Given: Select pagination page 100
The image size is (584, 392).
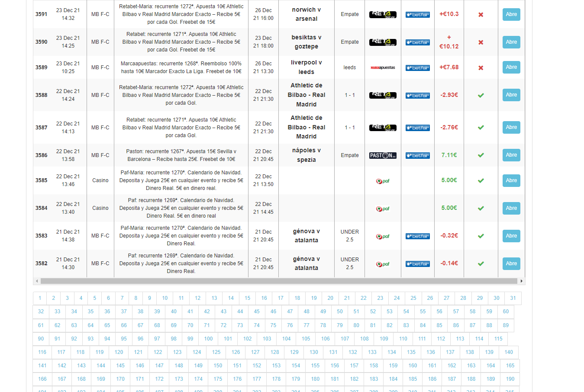Looking at the screenshot, I should (x=208, y=339).
